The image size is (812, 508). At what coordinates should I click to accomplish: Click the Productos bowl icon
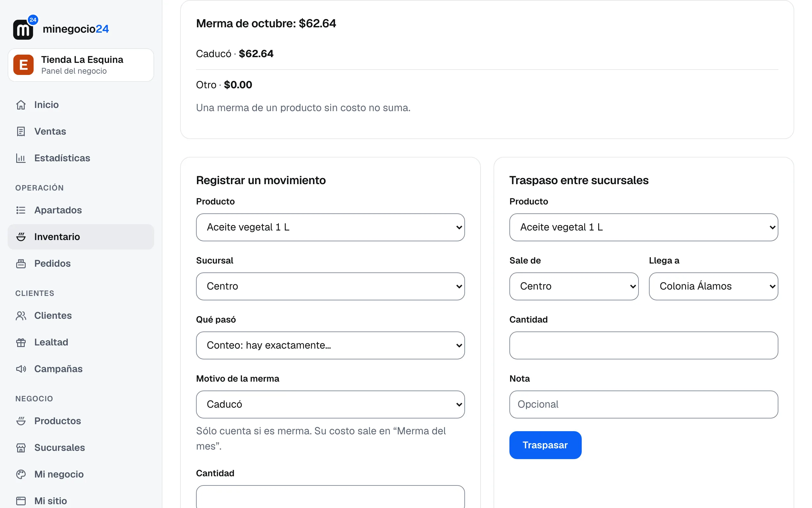(x=21, y=421)
